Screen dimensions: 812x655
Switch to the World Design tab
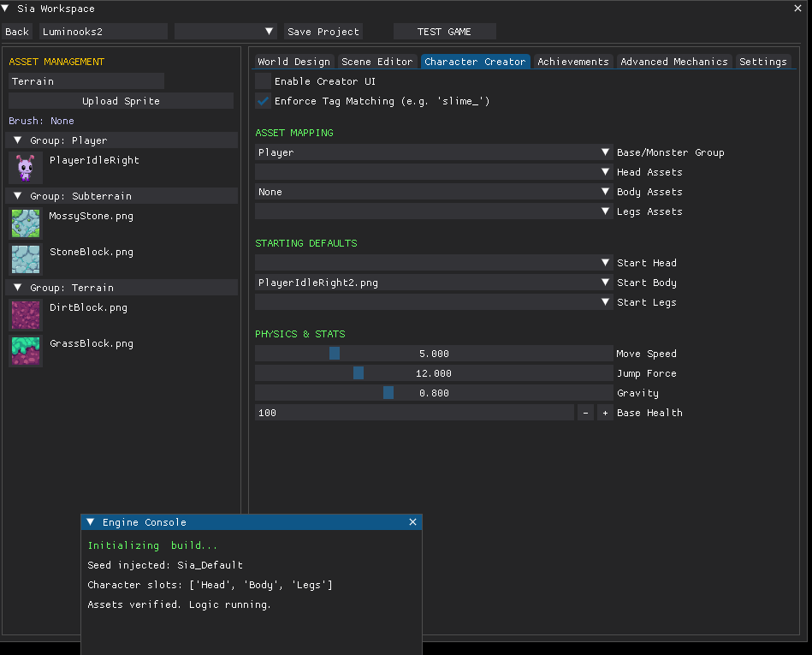[293, 62]
